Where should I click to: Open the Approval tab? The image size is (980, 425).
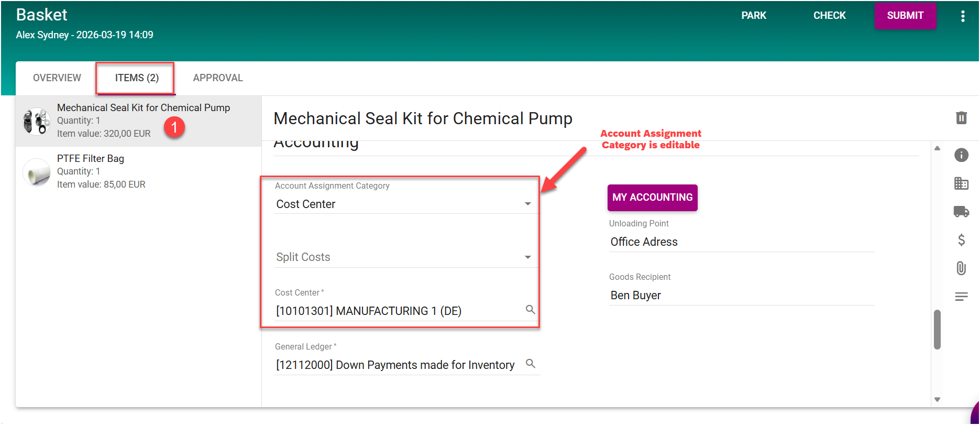click(218, 78)
